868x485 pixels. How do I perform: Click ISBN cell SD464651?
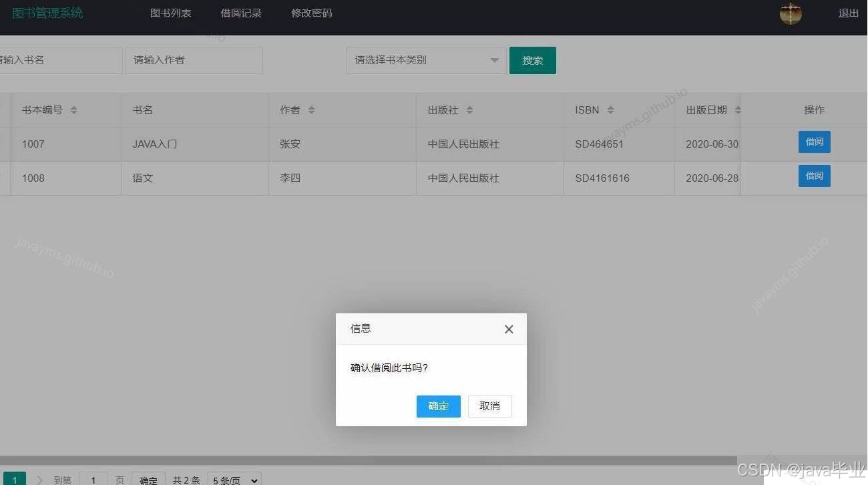pyautogui.click(x=620, y=144)
